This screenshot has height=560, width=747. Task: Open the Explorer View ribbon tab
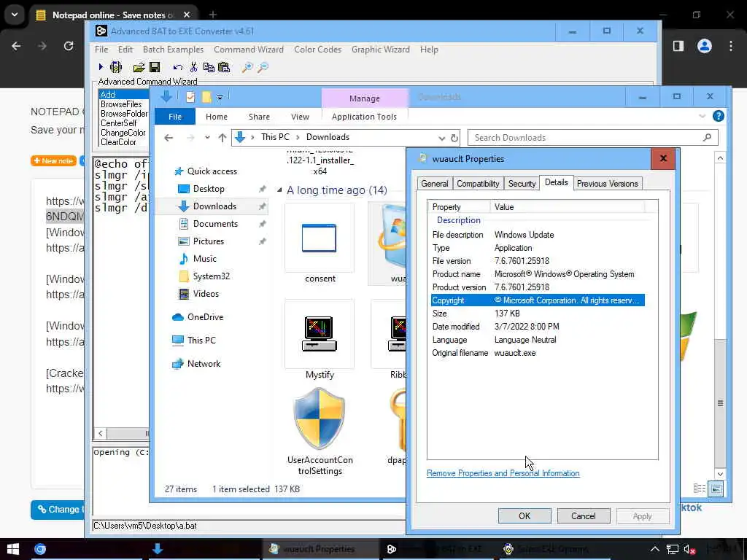pos(300,117)
